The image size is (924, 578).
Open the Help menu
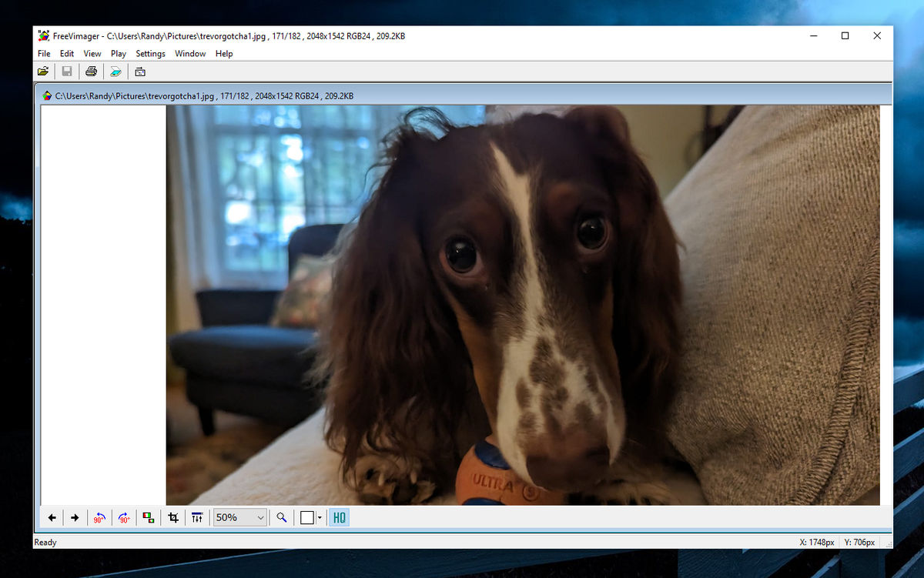click(224, 54)
